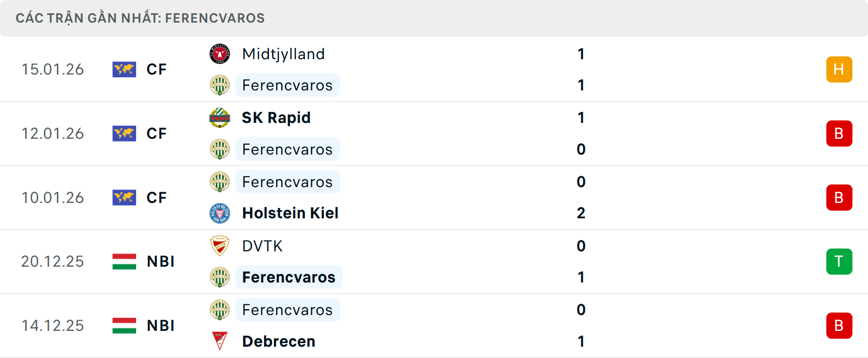Click the orange H draw result badge
868x358 pixels.
(839, 70)
